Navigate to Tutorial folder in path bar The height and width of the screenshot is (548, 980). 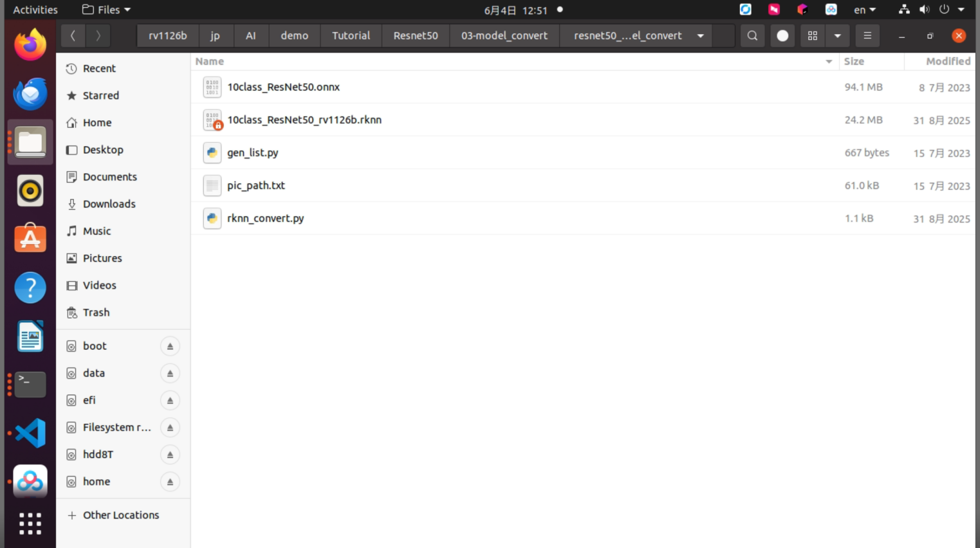(351, 36)
